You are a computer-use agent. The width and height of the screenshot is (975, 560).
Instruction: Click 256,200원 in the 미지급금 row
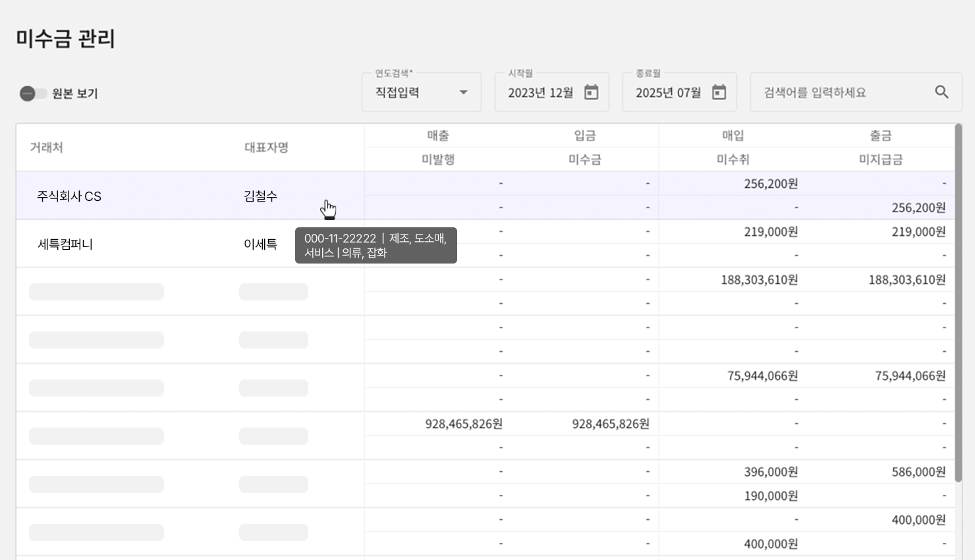tap(918, 208)
